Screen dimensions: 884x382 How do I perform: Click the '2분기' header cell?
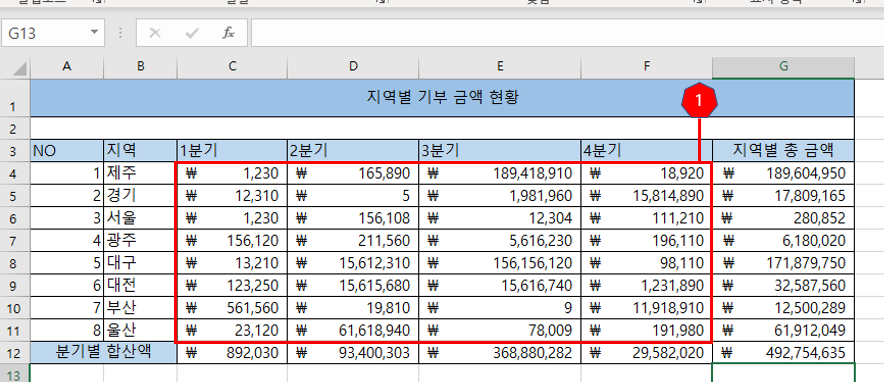[x=353, y=151]
